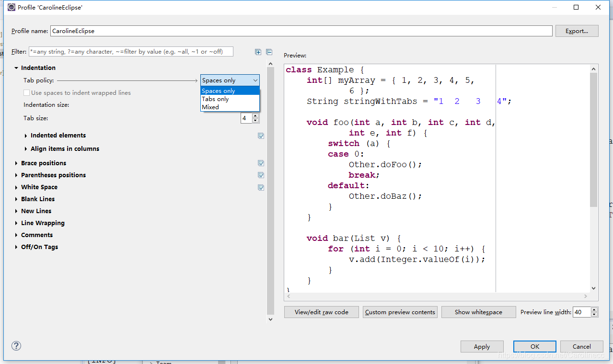Expand the Off/On Tags section
This screenshot has width=613, height=364.
(x=16, y=247)
